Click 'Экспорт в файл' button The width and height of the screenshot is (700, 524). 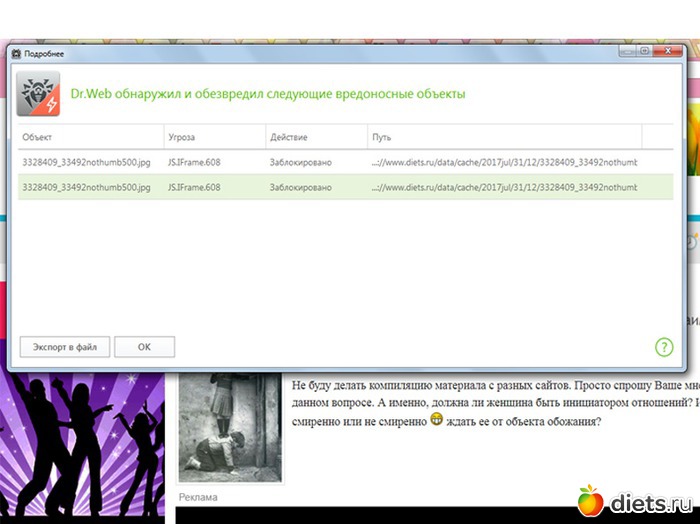tap(65, 347)
